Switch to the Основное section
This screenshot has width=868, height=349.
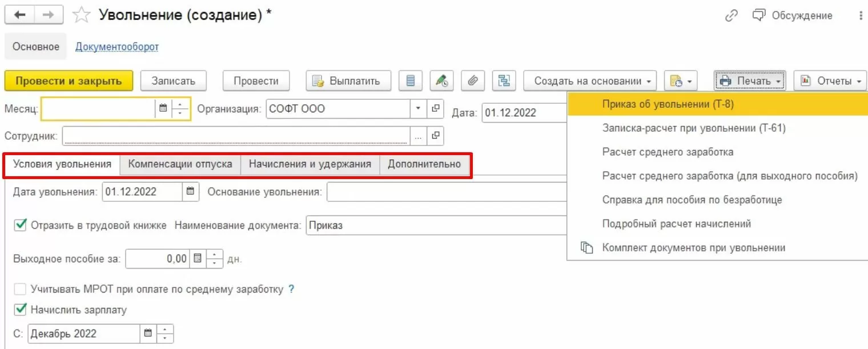36,47
